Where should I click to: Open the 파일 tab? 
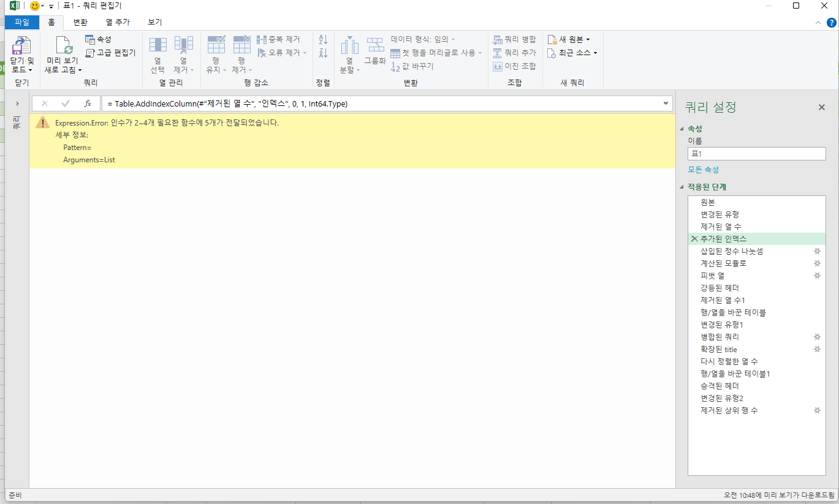point(22,22)
